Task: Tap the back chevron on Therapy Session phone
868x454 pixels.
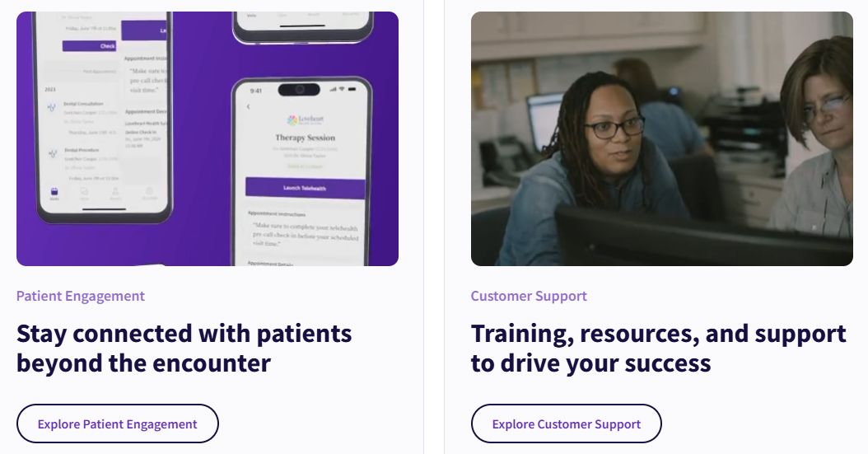Action: pyautogui.click(x=248, y=106)
